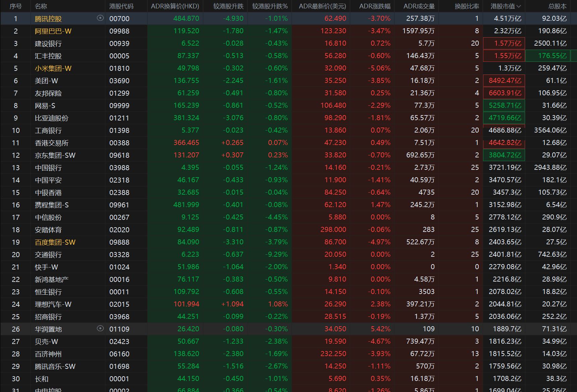This screenshot has height=392, width=577.
Task: Click the 名称 column header
Action: (41, 6)
